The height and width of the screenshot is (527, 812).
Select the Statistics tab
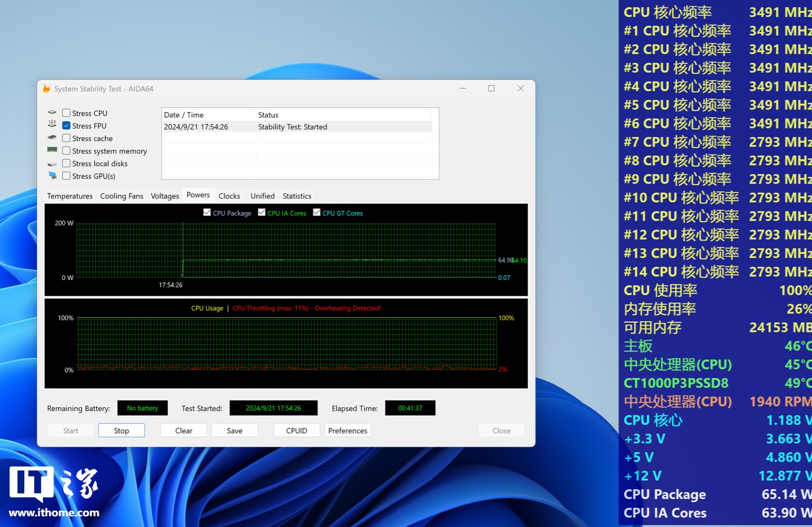(297, 196)
